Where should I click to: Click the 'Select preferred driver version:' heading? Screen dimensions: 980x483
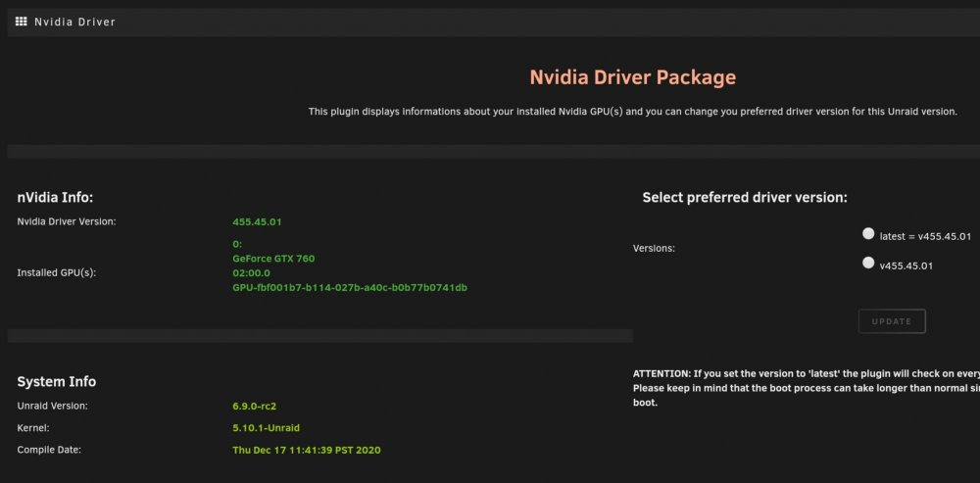coord(745,198)
